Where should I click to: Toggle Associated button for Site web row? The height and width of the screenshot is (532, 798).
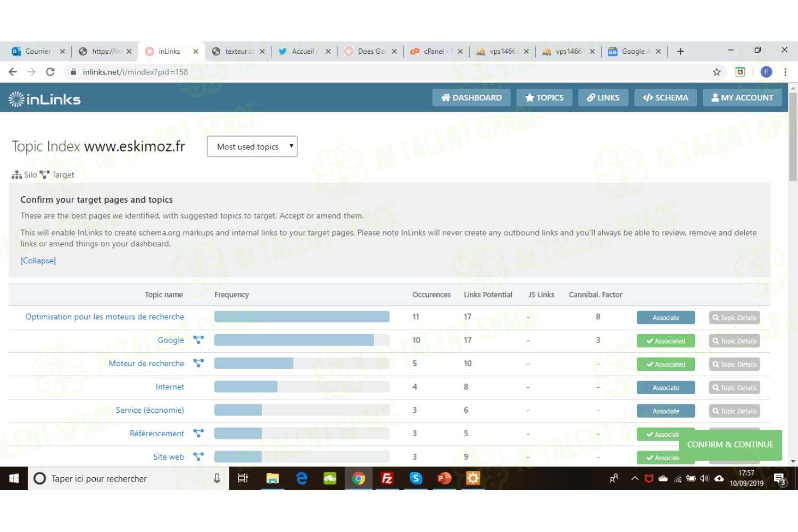point(658,458)
